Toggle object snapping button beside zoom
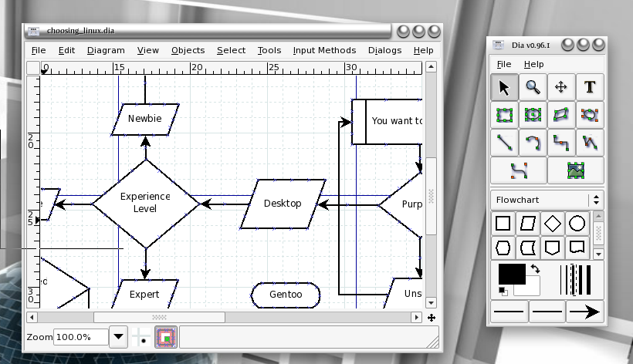 (166, 337)
